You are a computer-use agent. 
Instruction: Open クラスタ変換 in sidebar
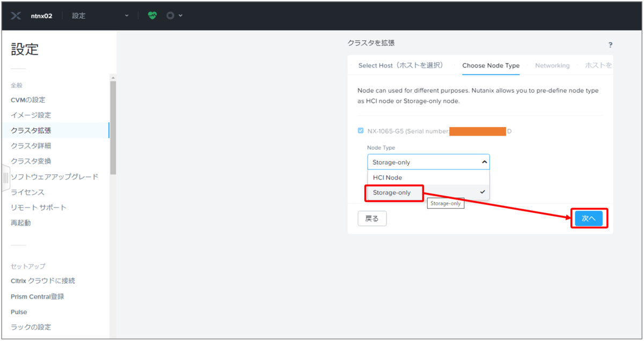(x=31, y=161)
